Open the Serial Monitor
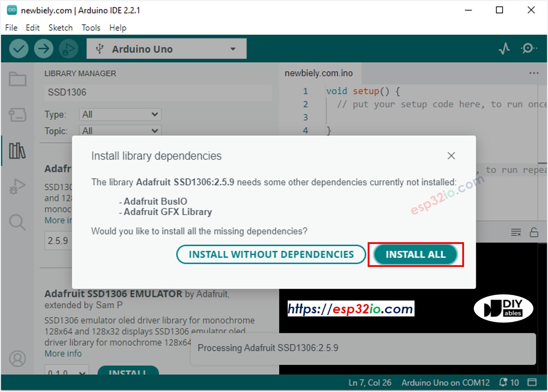The width and height of the screenshot is (548, 392). [x=528, y=49]
